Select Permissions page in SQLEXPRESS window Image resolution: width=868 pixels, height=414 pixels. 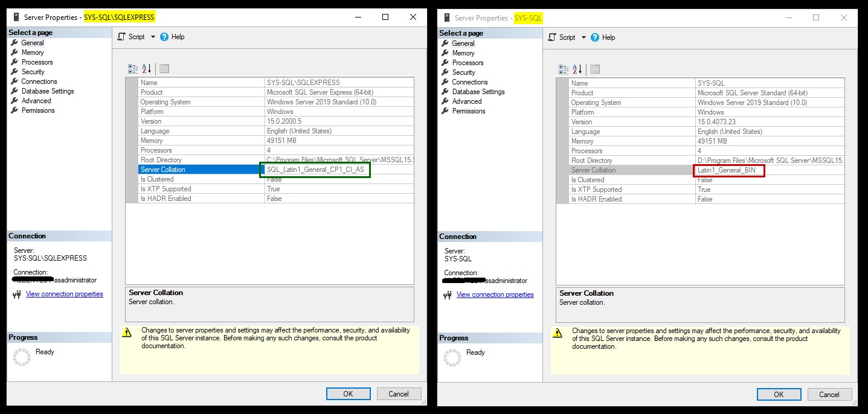(38, 110)
